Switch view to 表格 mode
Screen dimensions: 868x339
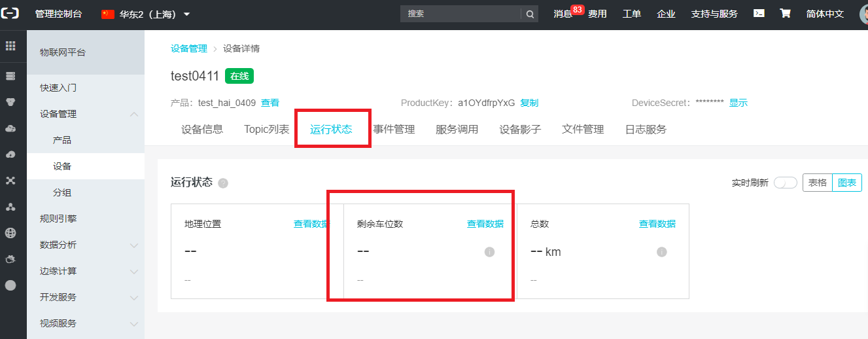(x=817, y=183)
